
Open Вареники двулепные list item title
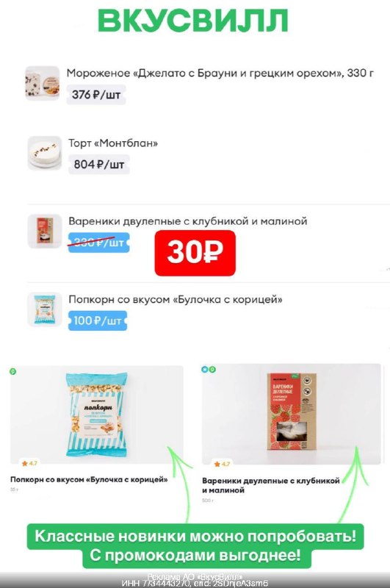188,221
